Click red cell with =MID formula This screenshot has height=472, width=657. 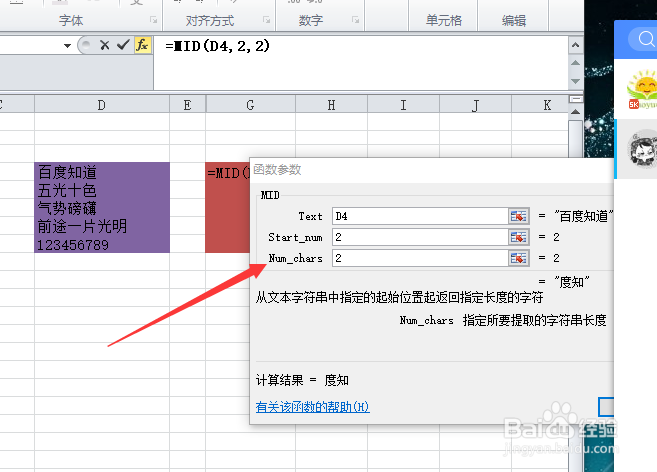click(x=228, y=172)
